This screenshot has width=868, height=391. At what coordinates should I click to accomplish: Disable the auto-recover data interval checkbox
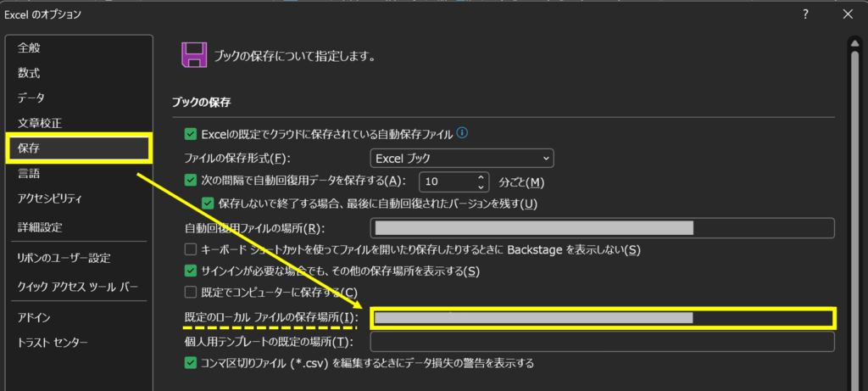191,181
